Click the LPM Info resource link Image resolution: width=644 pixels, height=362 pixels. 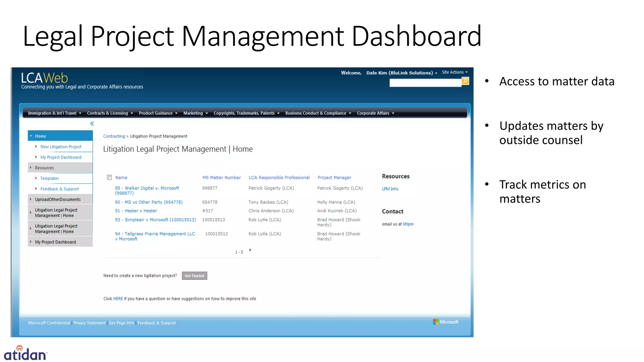click(x=390, y=189)
